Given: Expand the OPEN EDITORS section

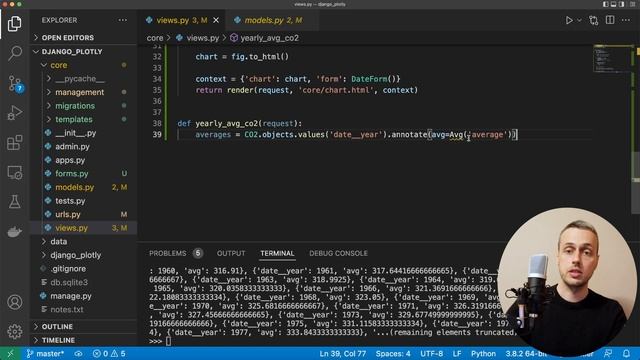Looking at the screenshot, I should [x=84, y=38].
